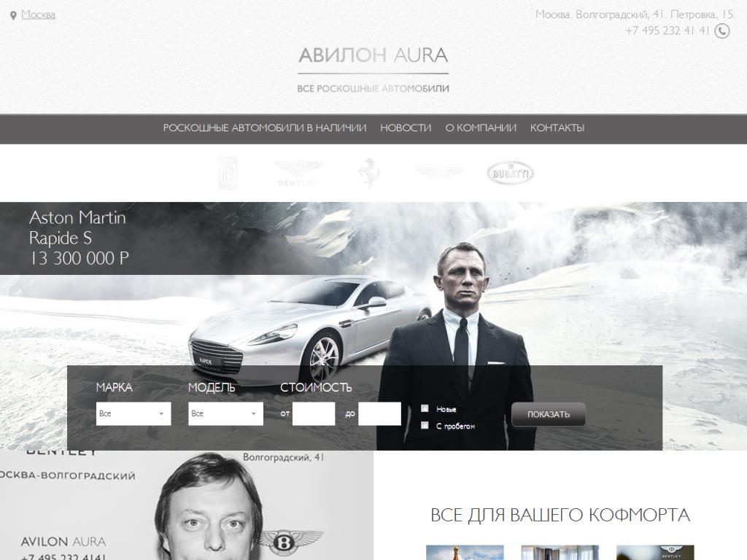Click the Bugatti oval logo
Viewport: 747px width, 560px height.
pyautogui.click(x=510, y=173)
